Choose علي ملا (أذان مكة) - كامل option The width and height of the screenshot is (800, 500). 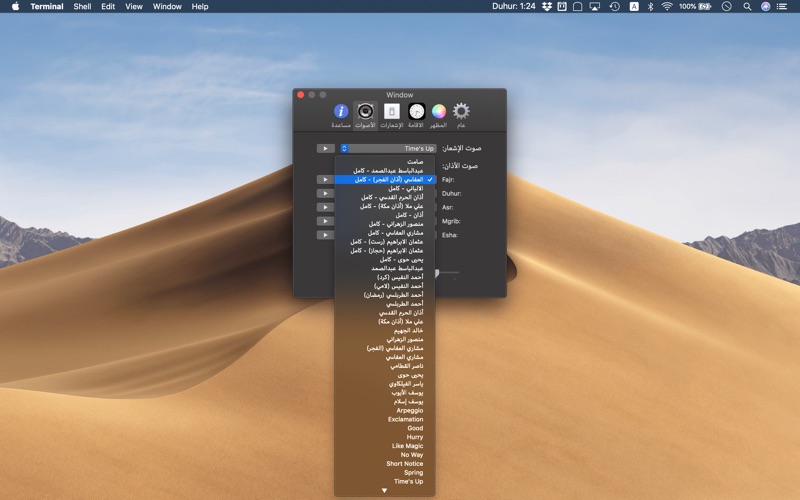tap(385, 206)
